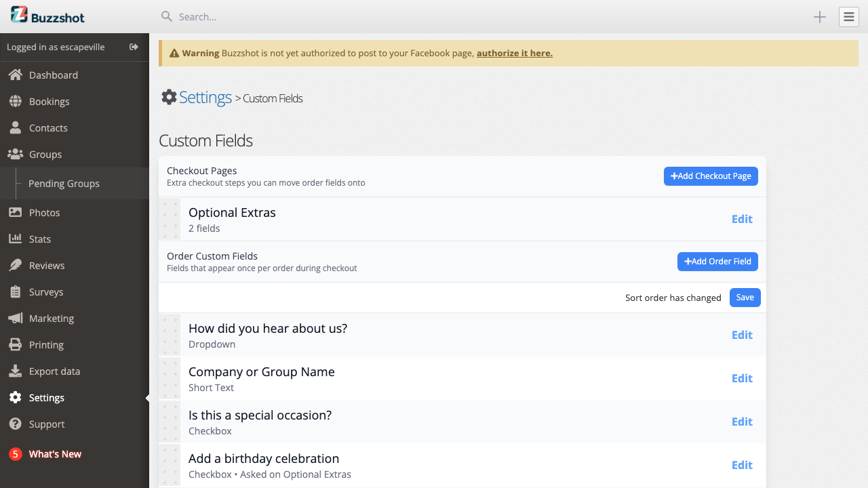
Task: Click the Settings gear sidebar icon
Action: 15,397
